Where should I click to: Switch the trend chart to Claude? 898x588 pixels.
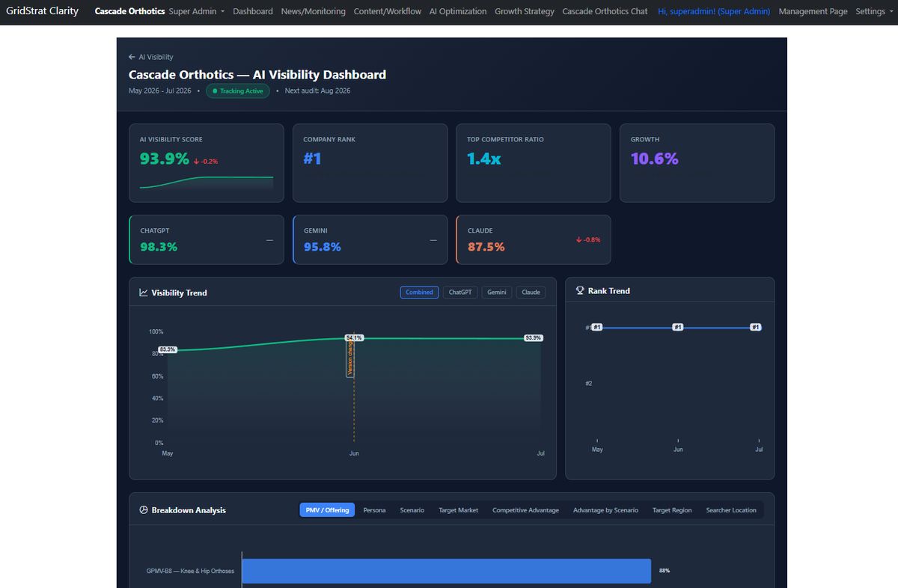[x=531, y=293]
